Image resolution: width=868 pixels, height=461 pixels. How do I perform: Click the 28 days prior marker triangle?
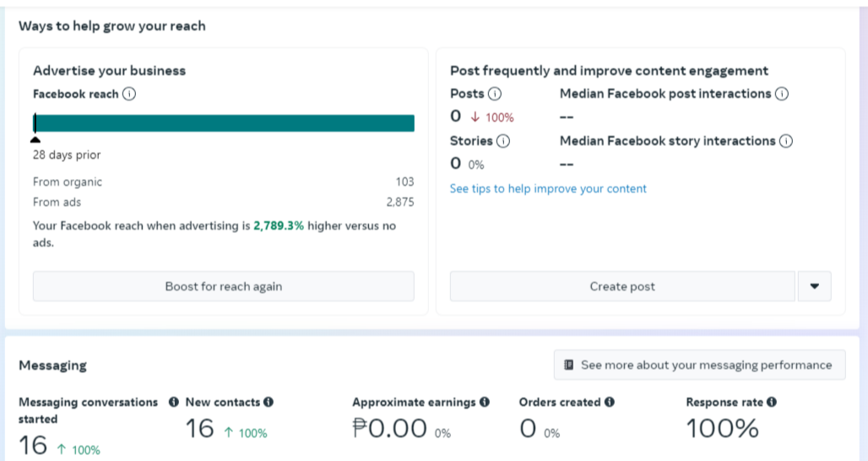coord(35,140)
